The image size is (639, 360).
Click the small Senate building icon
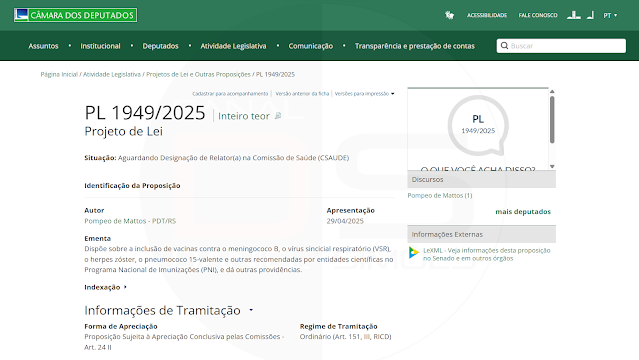tap(590, 15)
